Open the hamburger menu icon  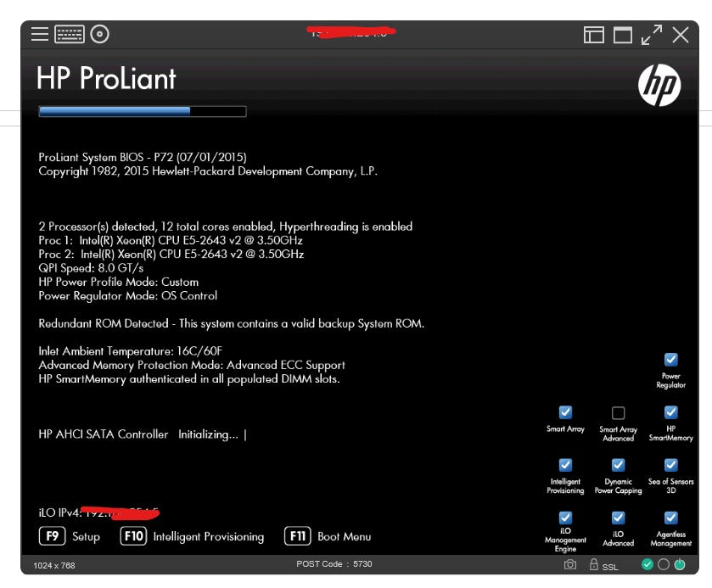(x=40, y=34)
